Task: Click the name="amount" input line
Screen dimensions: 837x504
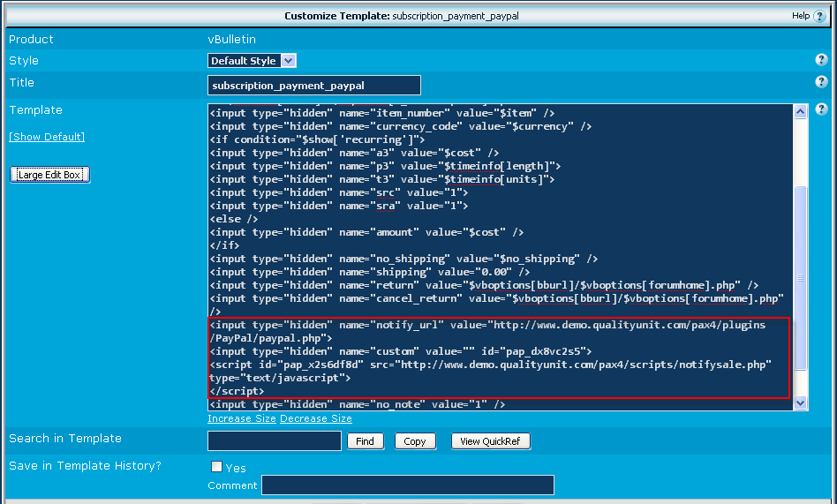Action: [x=366, y=232]
